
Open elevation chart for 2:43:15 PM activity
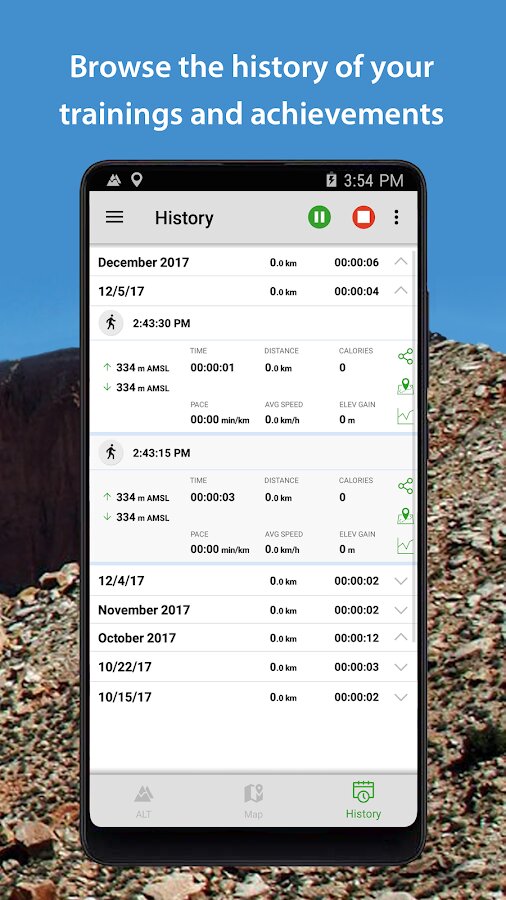[405, 546]
